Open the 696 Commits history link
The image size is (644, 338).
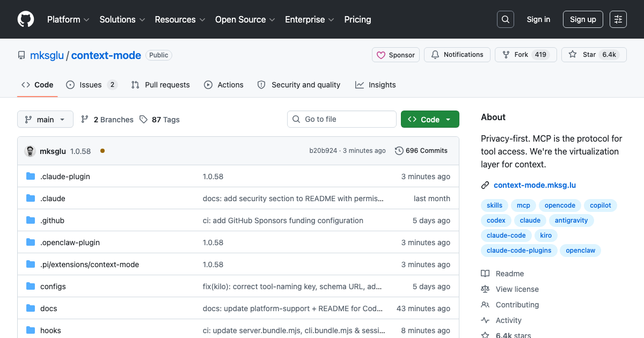tap(421, 151)
